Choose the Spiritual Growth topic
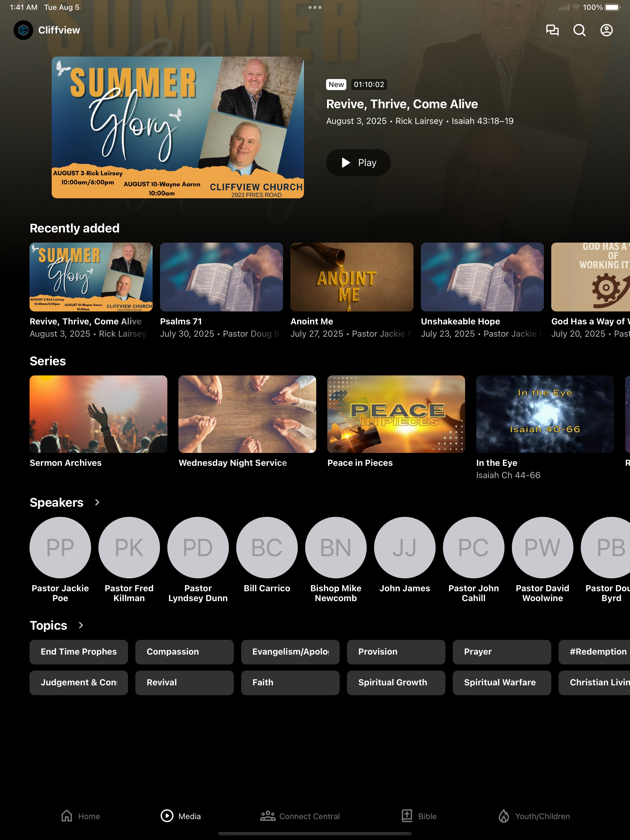Screen dimensions: 630x840 (x=396, y=683)
